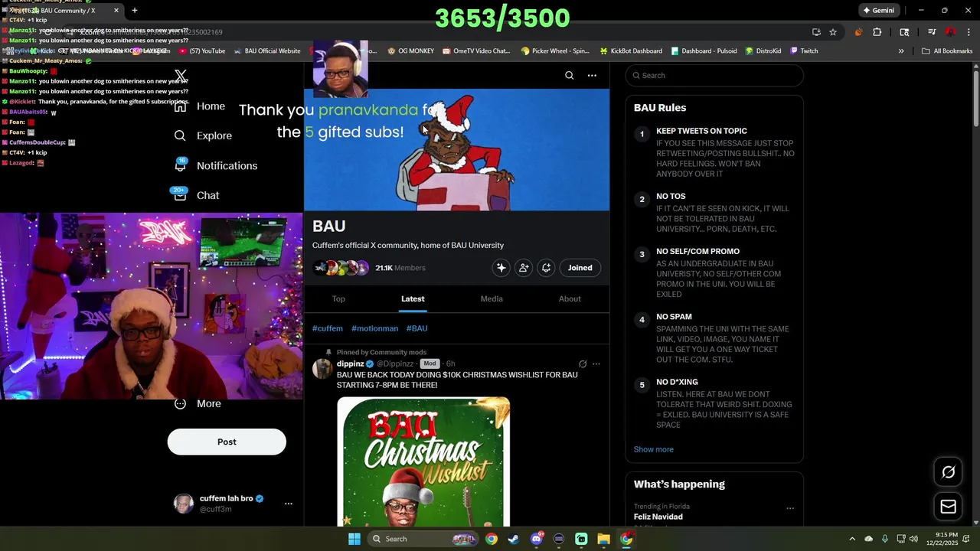This screenshot has height=551, width=980.
Task: Open the OG MONKEY bookmark
Action: 411,51
